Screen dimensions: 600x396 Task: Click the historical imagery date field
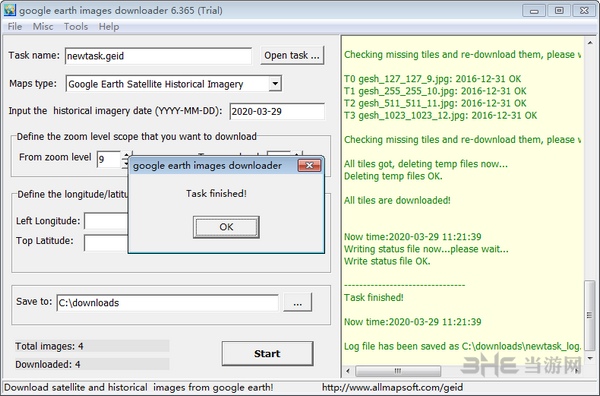point(277,111)
